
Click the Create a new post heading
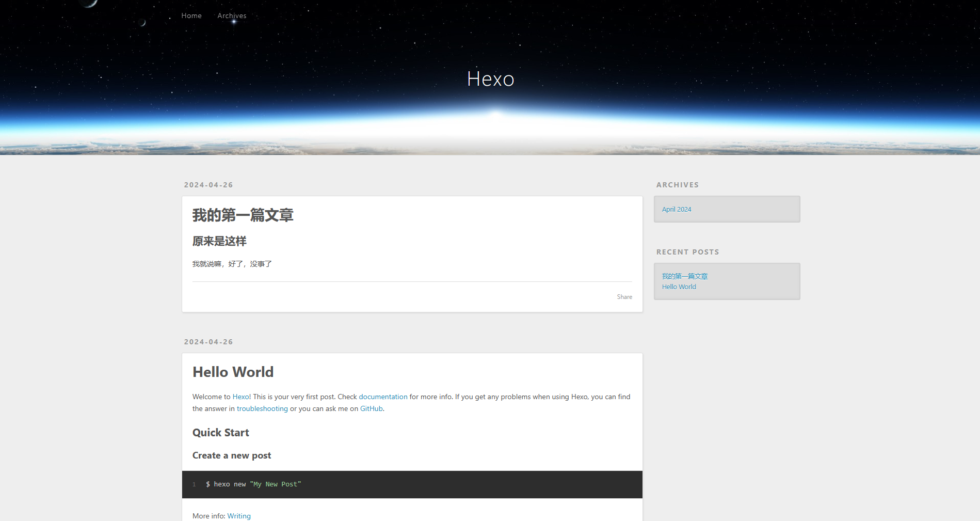coord(231,455)
